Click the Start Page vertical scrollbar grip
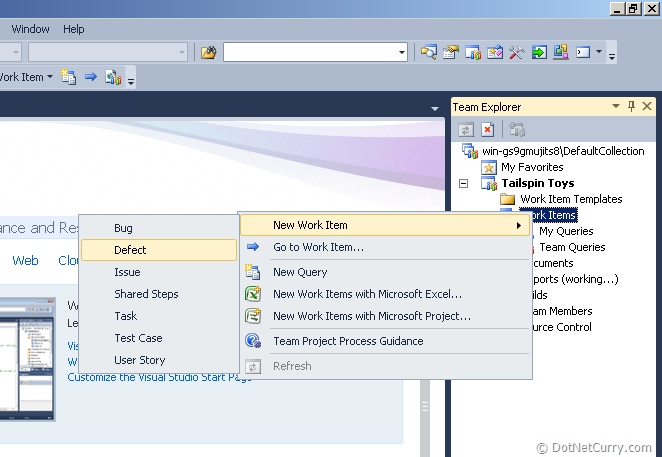662x457 pixels. [425, 407]
